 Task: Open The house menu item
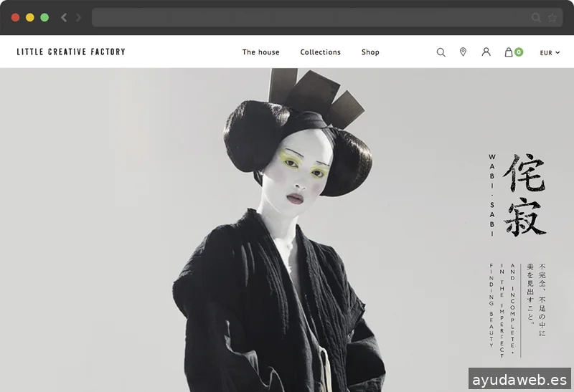(260, 52)
